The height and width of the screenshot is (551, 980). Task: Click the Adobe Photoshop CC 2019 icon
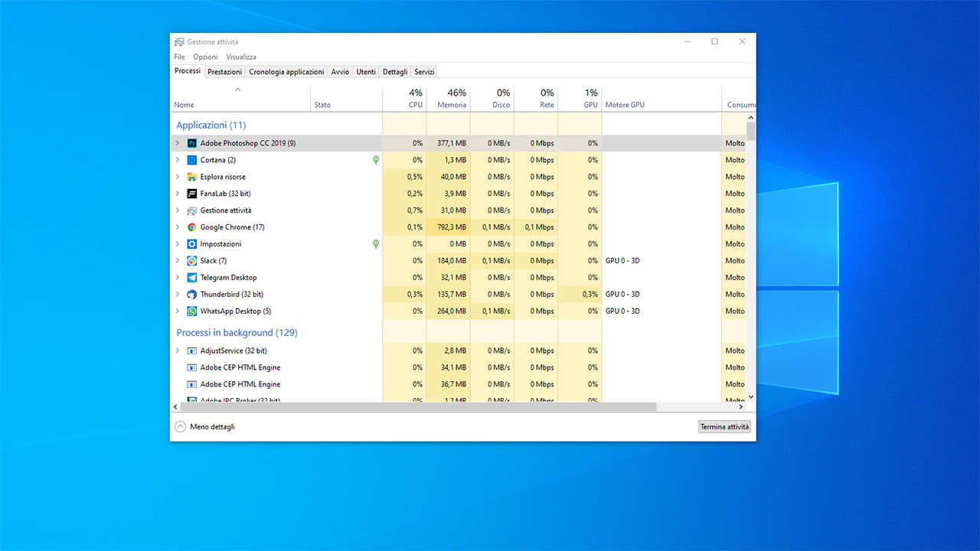(x=192, y=143)
